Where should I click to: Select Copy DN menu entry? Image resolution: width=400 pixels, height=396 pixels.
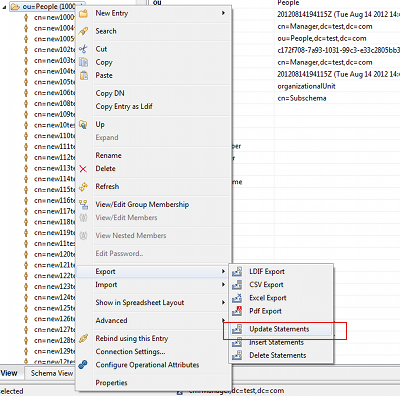[110, 93]
